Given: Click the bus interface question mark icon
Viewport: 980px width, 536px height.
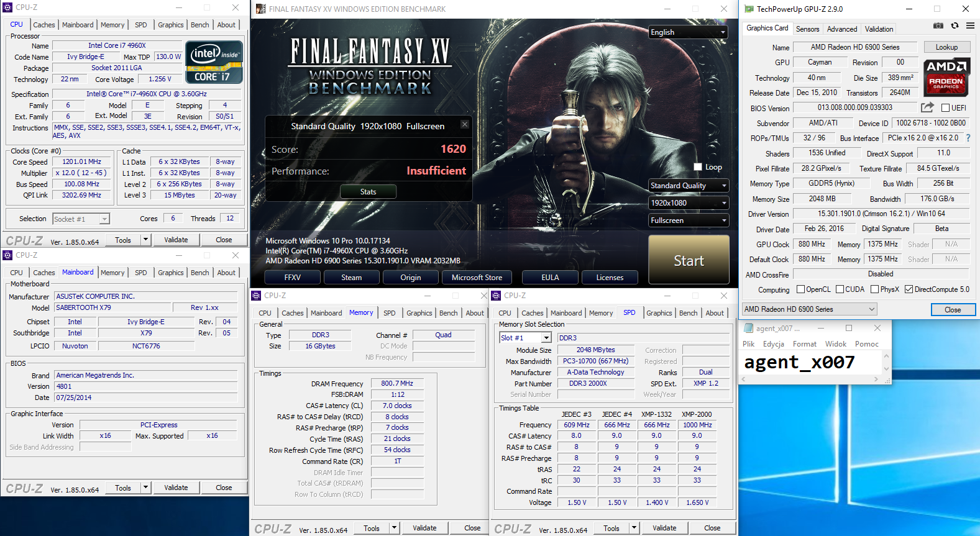Looking at the screenshot, I should point(968,138).
